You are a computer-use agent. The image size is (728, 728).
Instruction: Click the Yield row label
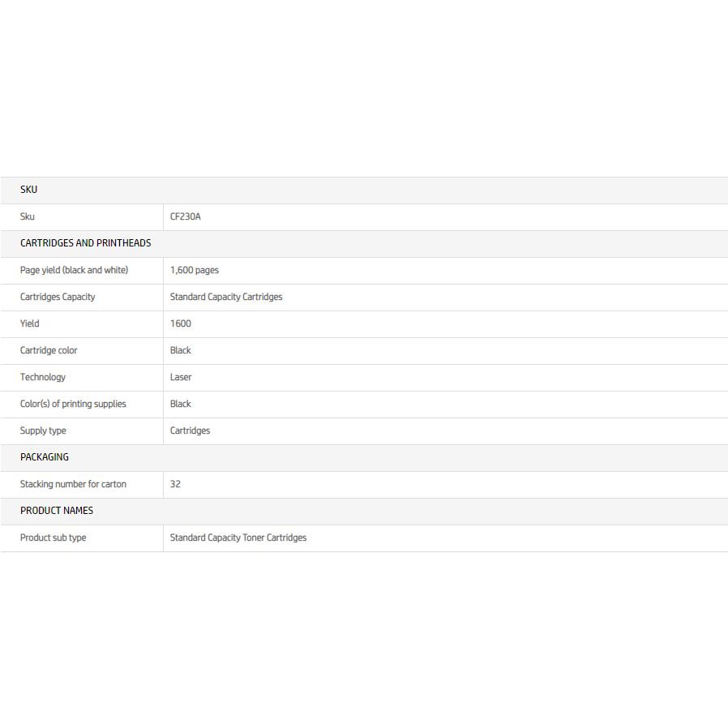pos(30,323)
